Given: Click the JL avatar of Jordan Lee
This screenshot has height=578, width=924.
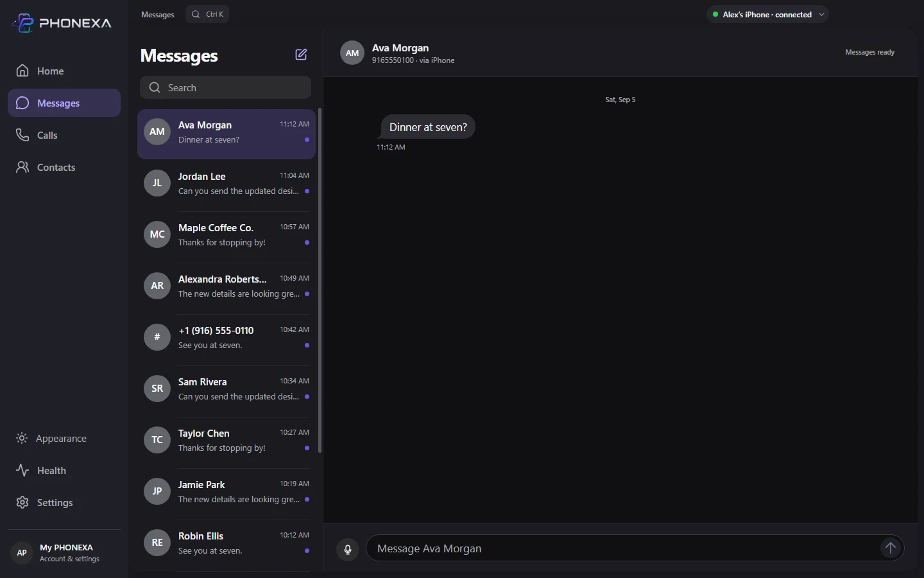Looking at the screenshot, I should coord(157,183).
